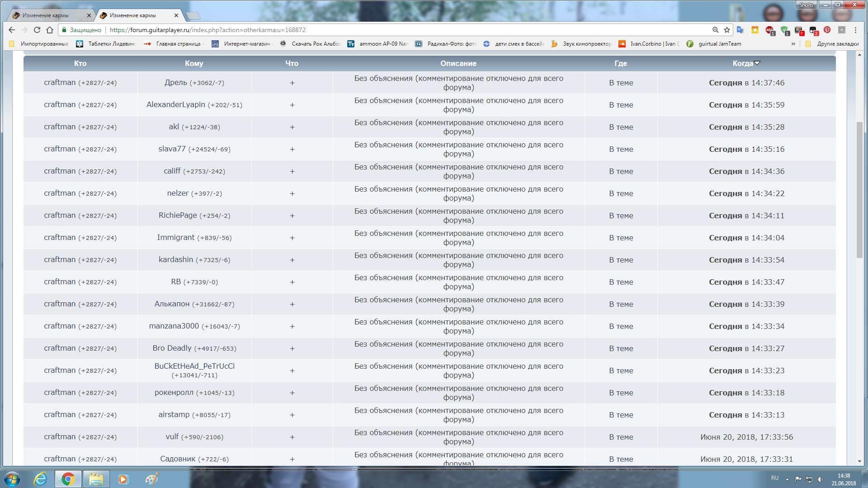Open Windows Explorer from taskbar

(96, 479)
